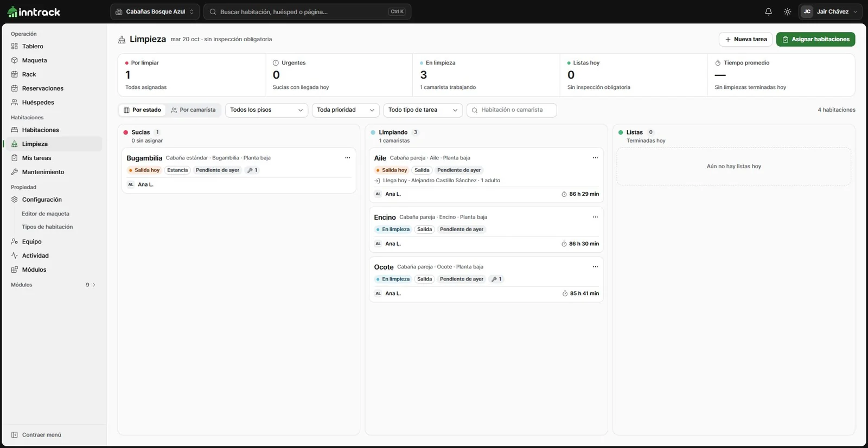The width and height of the screenshot is (868, 448).
Task: Click Llega hoy guest line on Aile
Action: click(x=437, y=181)
